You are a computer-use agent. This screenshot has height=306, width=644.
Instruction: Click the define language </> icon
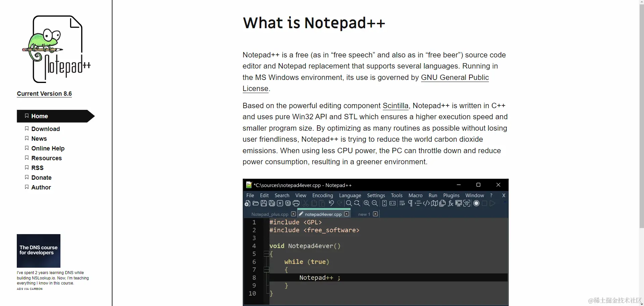click(426, 203)
